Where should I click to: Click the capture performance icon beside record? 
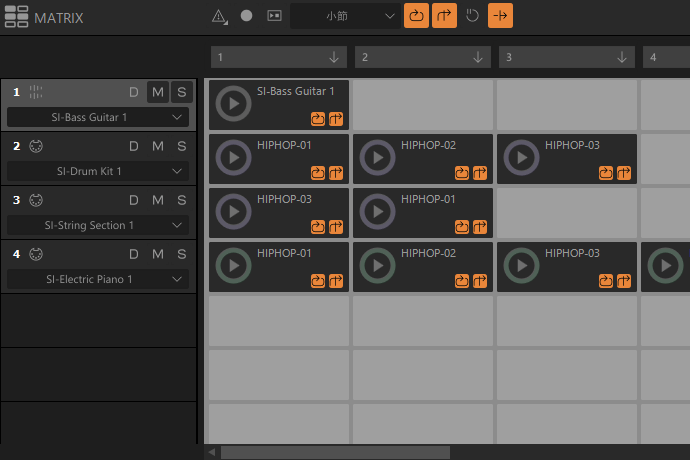[274, 16]
